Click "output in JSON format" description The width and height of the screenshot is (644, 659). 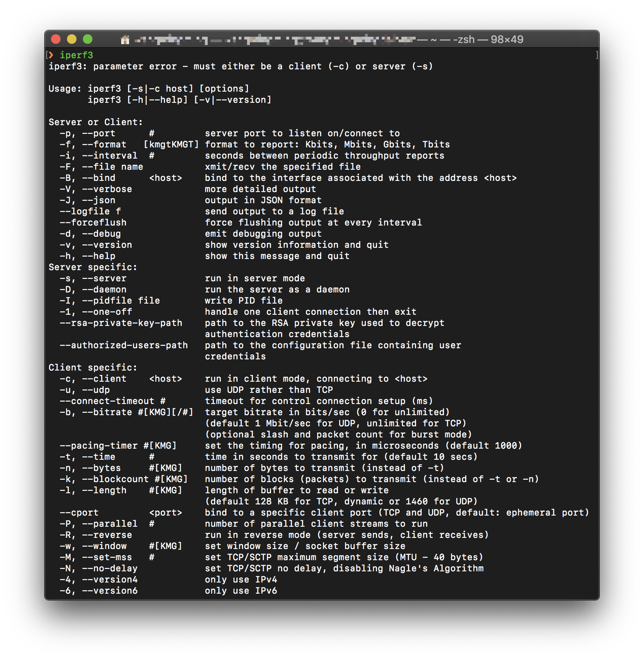(263, 200)
